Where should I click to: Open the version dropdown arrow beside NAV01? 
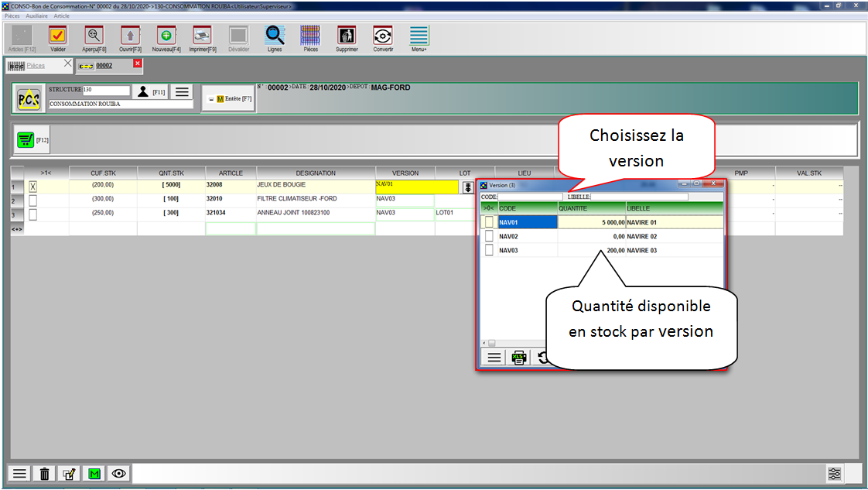(x=468, y=187)
